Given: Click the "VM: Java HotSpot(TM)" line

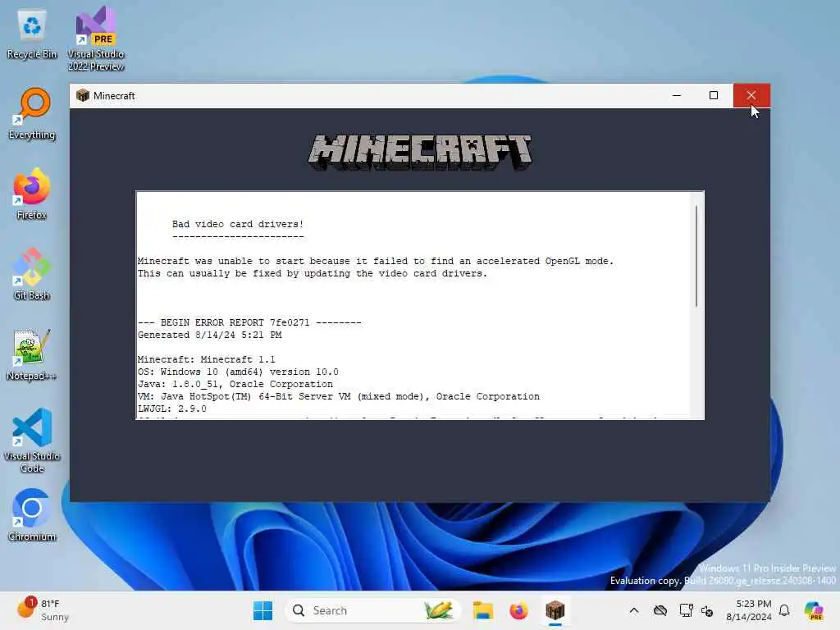Looking at the screenshot, I should click(x=339, y=396).
